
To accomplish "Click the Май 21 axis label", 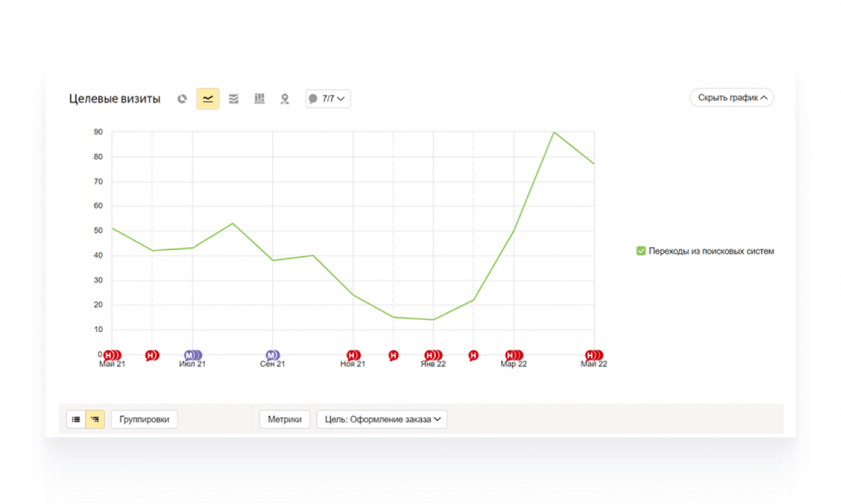I will pos(112,364).
